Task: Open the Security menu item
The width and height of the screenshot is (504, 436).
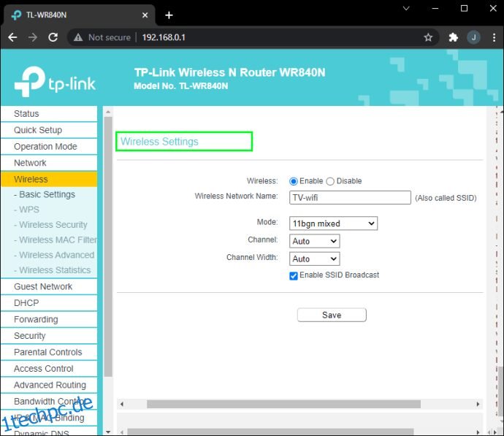Action: click(x=49, y=336)
